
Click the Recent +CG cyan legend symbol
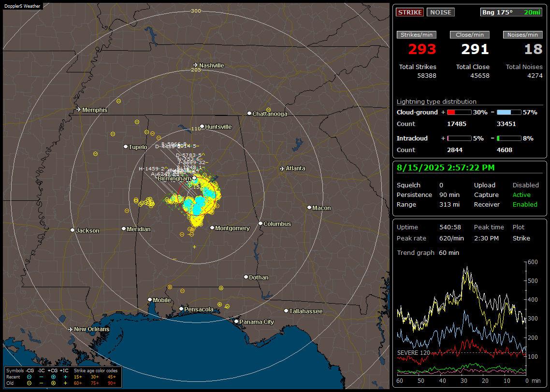[x=53, y=377]
